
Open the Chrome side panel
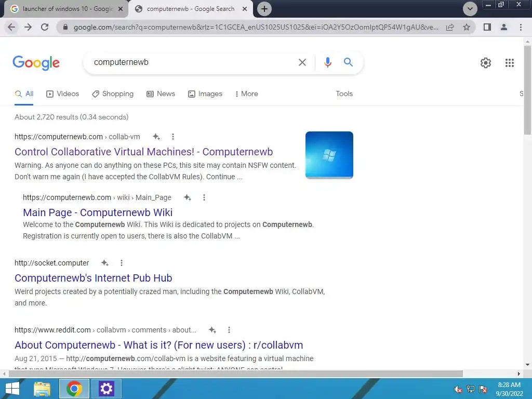(x=487, y=27)
